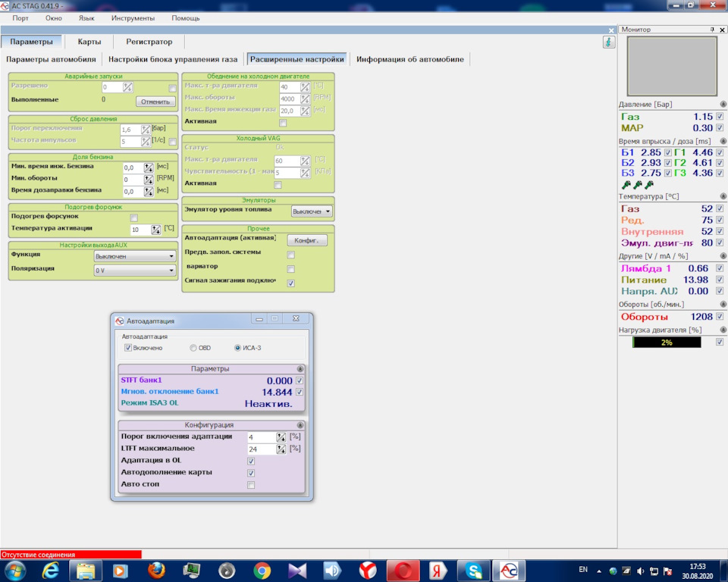Collapse the Параметры group in Автоадаптация window
The width and height of the screenshot is (728, 582).
(300, 369)
